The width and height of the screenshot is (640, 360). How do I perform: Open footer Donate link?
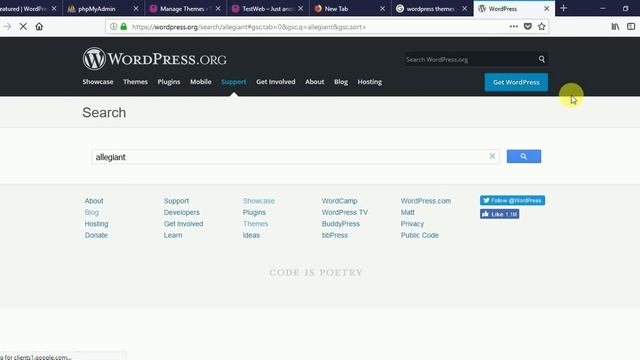tap(96, 235)
